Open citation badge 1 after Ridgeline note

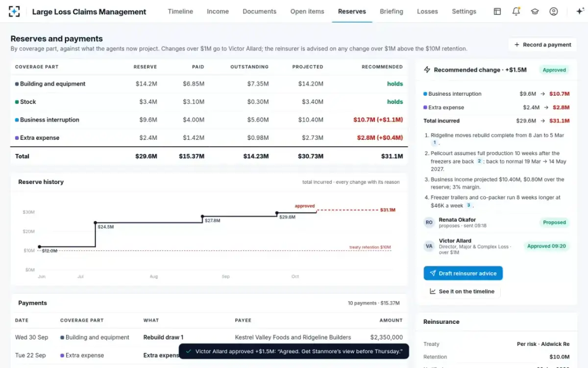pos(434,143)
